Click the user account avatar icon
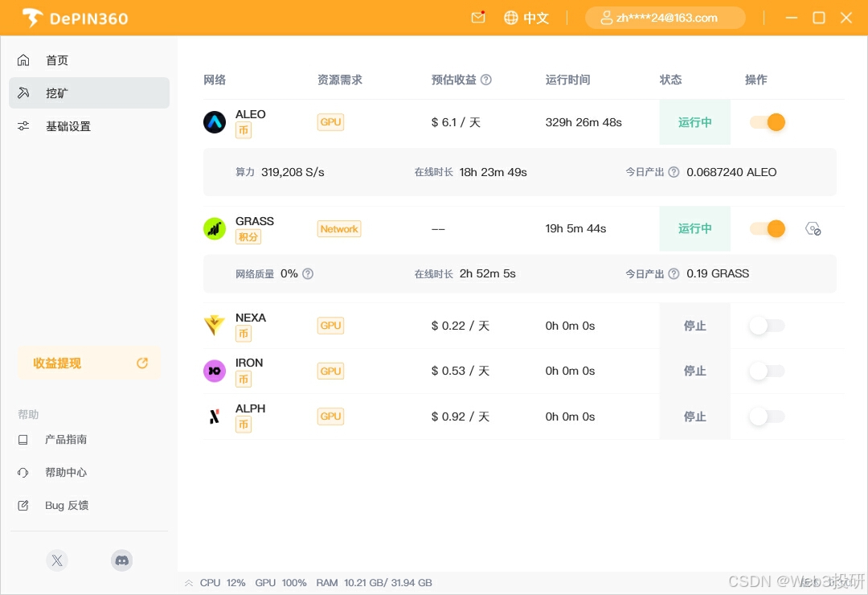 pyautogui.click(x=606, y=18)
